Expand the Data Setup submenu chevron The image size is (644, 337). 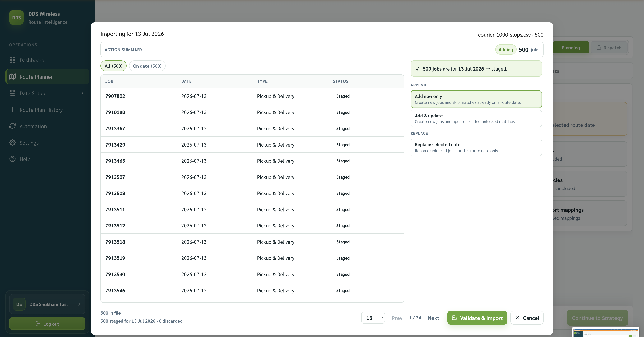(82, 93)
